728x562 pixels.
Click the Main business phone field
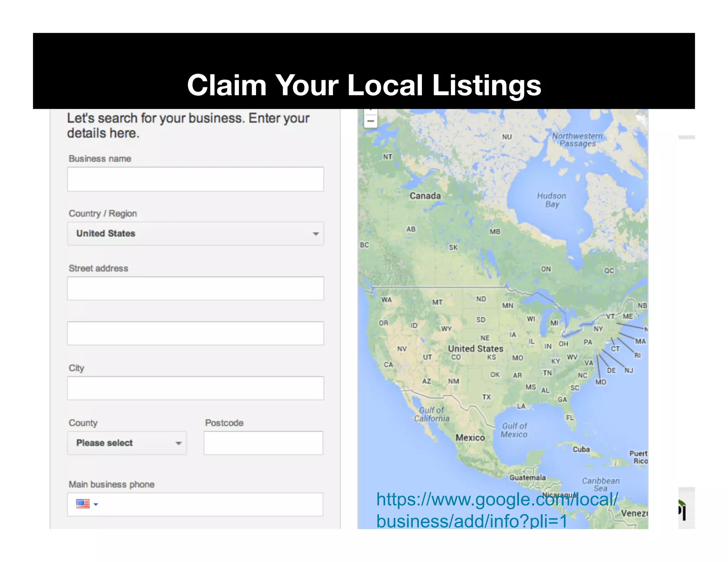195,504
